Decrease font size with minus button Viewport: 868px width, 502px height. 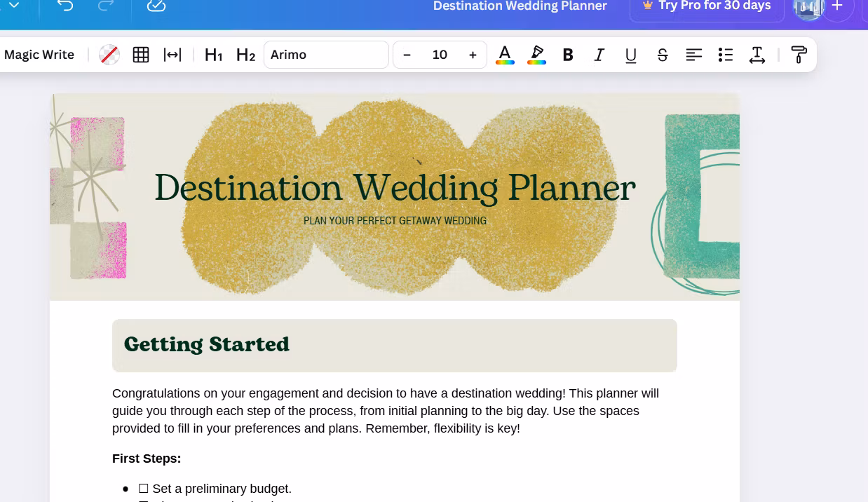point(407,55)
